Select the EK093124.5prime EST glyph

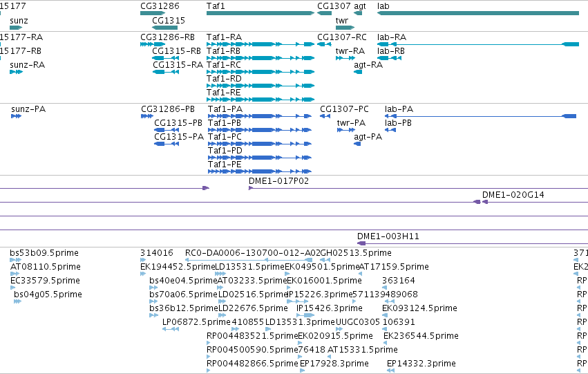click(384, 315)
